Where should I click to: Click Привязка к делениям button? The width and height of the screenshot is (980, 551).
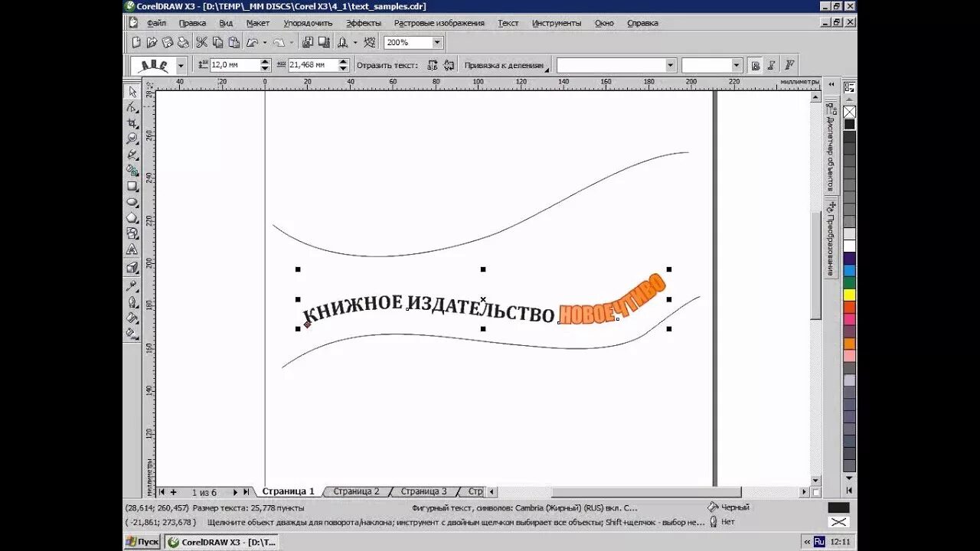pyautogui.click(x=506, y=65)
